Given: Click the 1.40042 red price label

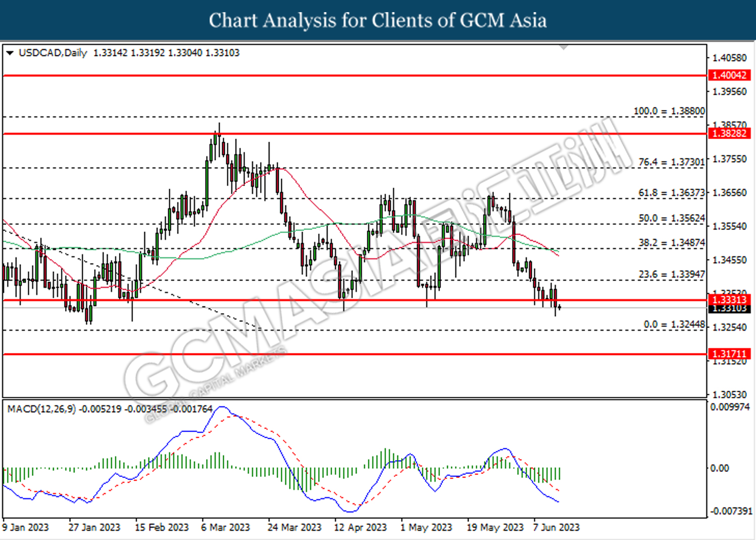Looking at the screenshot, I should 730,75.
